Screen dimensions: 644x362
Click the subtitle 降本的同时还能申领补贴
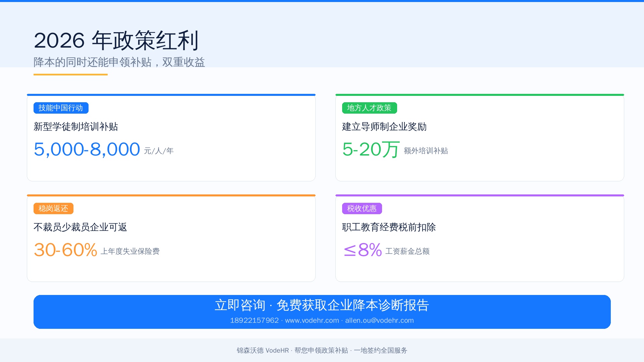pos(93,62)
